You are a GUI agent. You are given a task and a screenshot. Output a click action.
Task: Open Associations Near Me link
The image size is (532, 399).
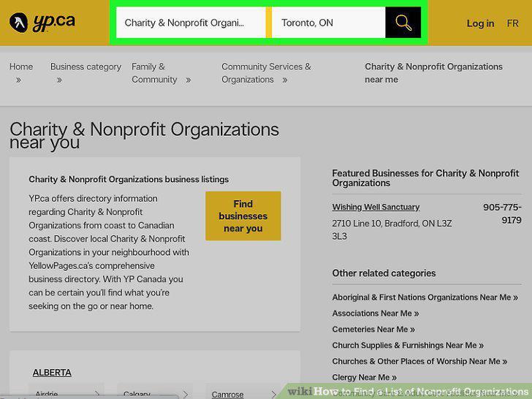[x=376, y=313]
